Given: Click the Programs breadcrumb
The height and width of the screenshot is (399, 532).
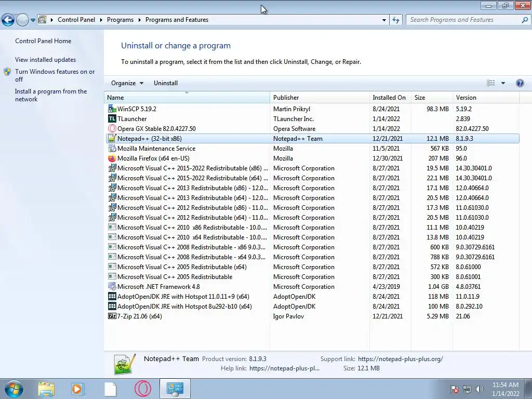Looking at the screenshot, I should (x=120, y=20).
